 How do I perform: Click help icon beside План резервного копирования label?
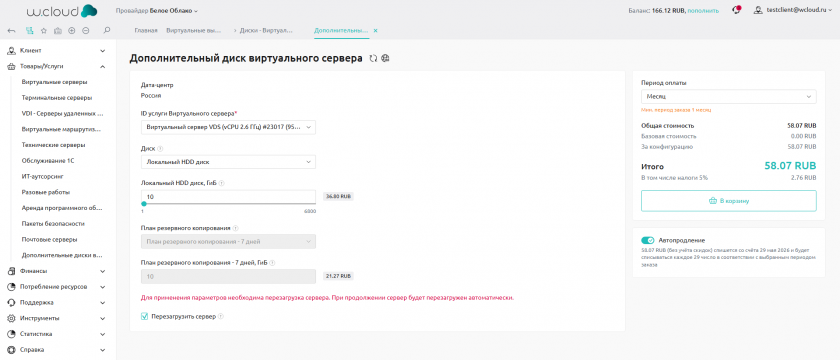click(236, 228)
